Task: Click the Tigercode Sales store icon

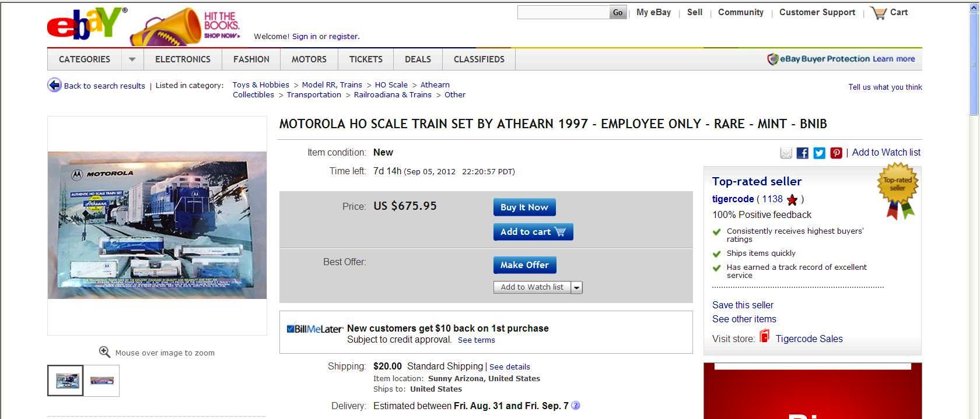Action: click(765, 336)
